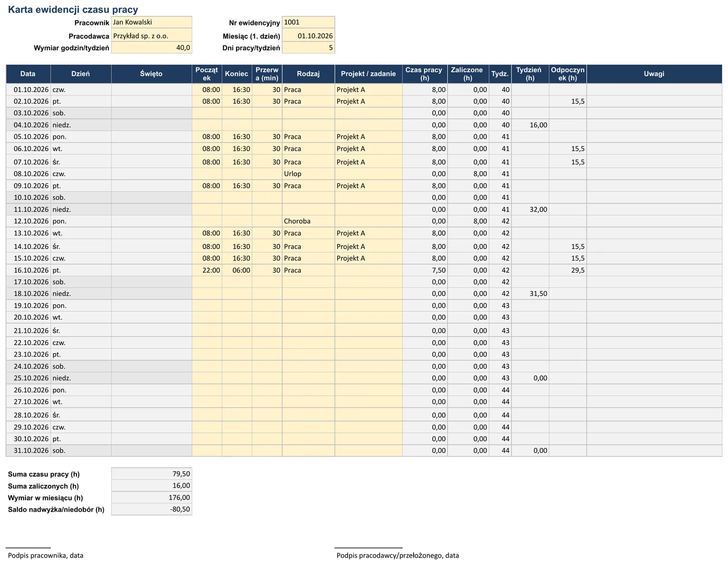The image size is (728, 565).
Task: Select the Czas pracy (h) column header
Action: (425, 74)
